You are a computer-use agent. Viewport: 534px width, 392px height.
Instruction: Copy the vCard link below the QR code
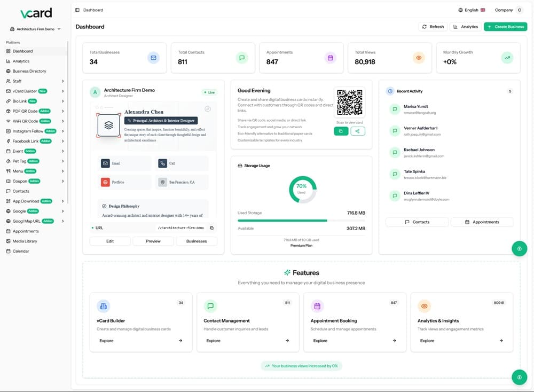341,131
